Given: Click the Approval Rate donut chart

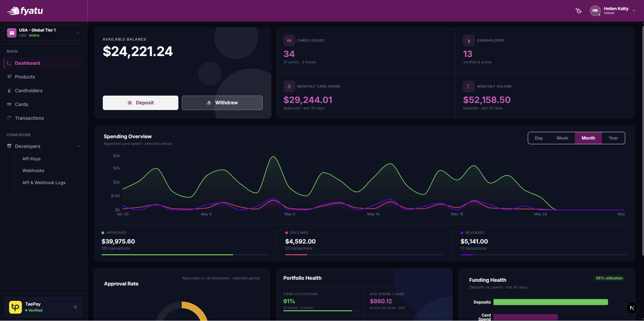Looking at the screenshot, I should point(182,311).
